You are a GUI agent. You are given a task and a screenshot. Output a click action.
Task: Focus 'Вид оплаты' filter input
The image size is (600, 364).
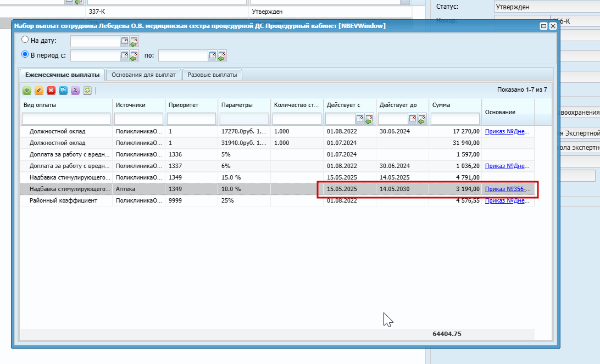click(x=66, y=119)
